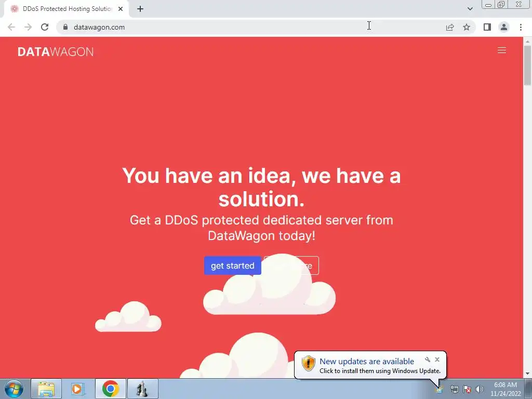Open the chess game in the taskbar

tap(142, 389)
